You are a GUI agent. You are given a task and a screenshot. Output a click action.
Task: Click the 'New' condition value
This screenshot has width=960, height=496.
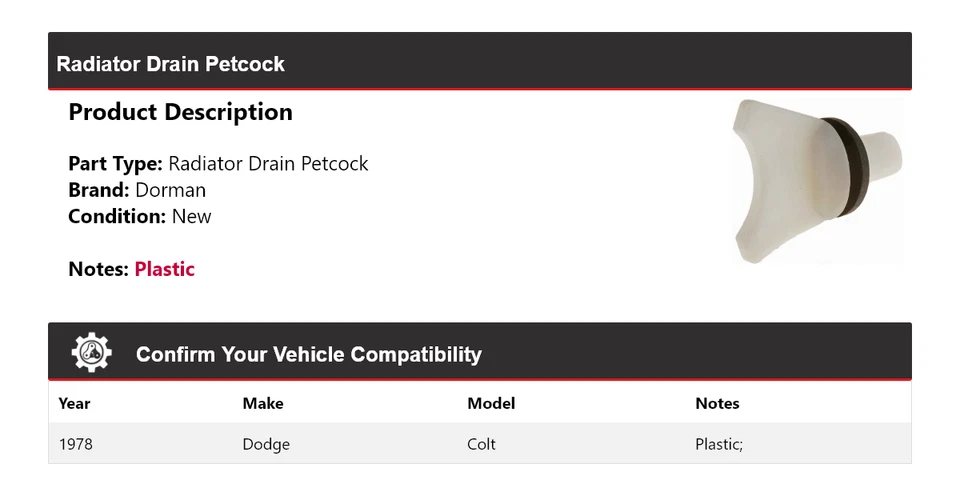[191, 216]
